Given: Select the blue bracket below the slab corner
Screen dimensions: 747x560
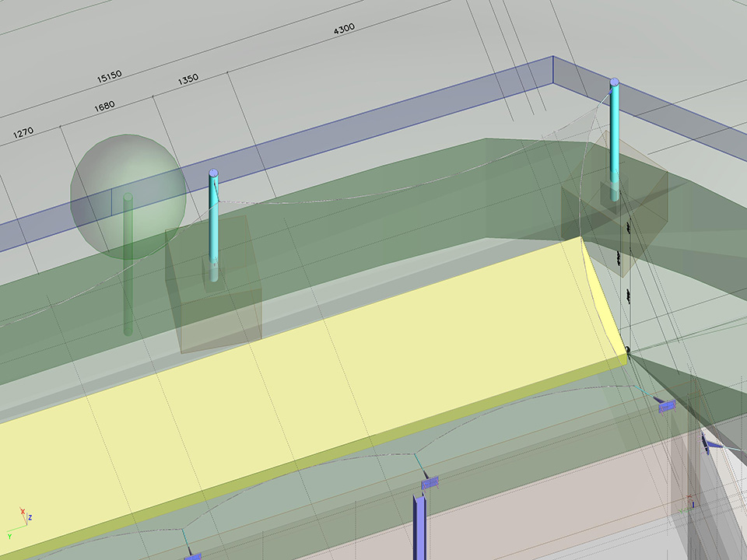Looking at the screenshot, I should click(x=666, y=405).
